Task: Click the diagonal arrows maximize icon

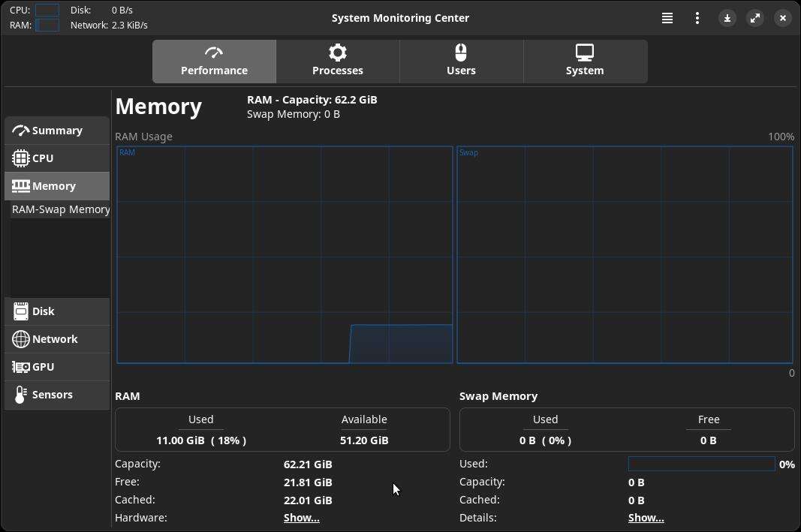Action: tap(754, 18)
